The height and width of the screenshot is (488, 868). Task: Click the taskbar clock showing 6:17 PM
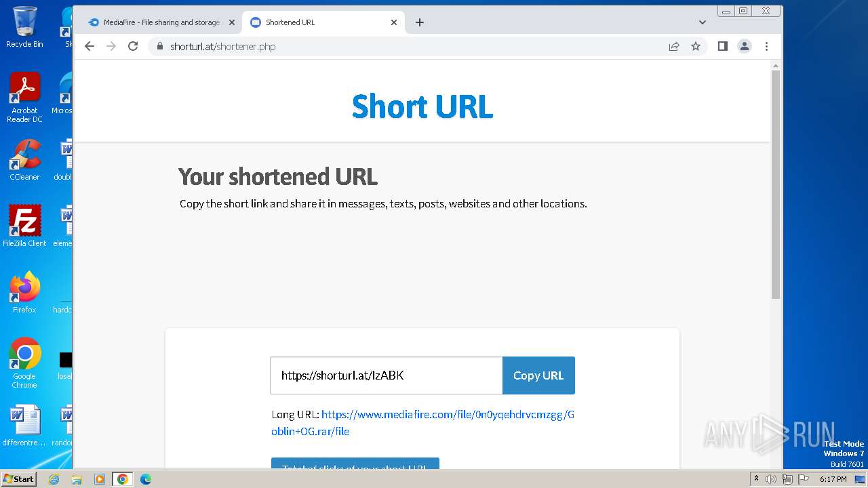[x=833, y=479]
